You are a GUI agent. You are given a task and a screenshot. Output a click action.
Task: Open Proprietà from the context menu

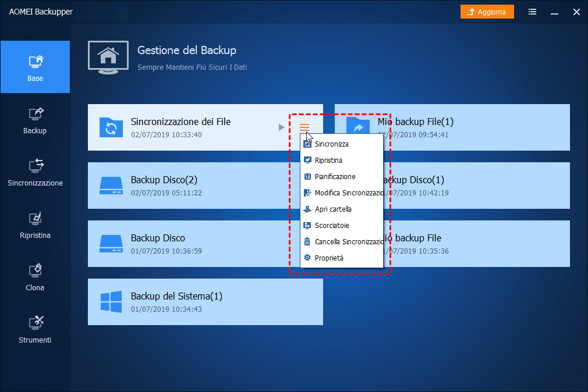(342, 258)
